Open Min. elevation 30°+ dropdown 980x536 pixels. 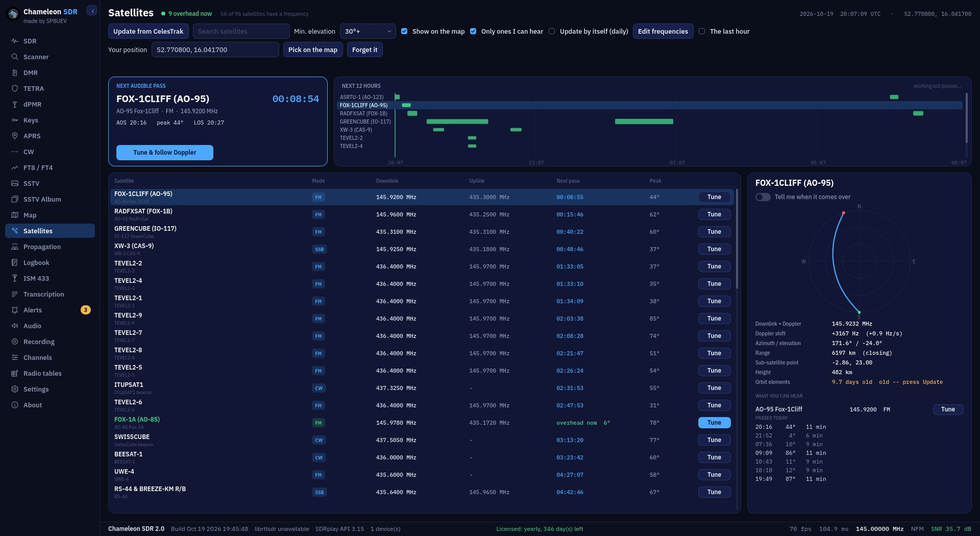[x=368, y=31]
